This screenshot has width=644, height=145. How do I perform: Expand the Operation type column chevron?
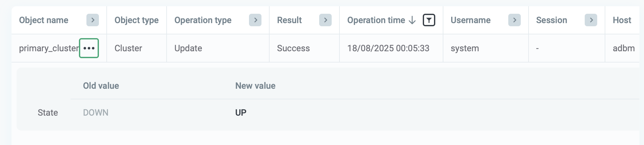pyautogui.click(x=255, y=20)
